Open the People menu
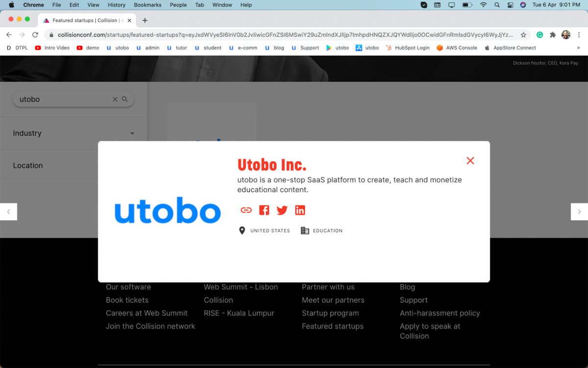This screenshot has height=368, width=588. [x=178, y=5]
